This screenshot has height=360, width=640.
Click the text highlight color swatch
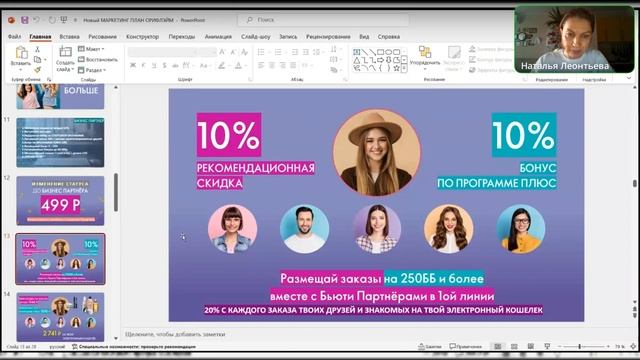(222, 65)
